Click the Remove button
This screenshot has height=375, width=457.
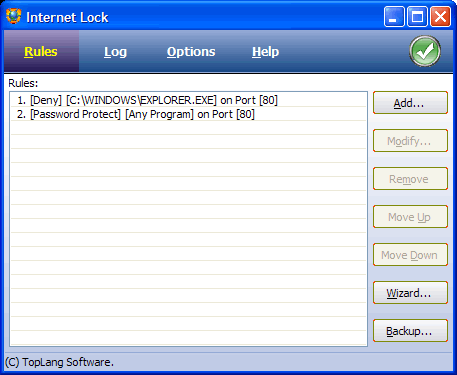pos(410,179)
